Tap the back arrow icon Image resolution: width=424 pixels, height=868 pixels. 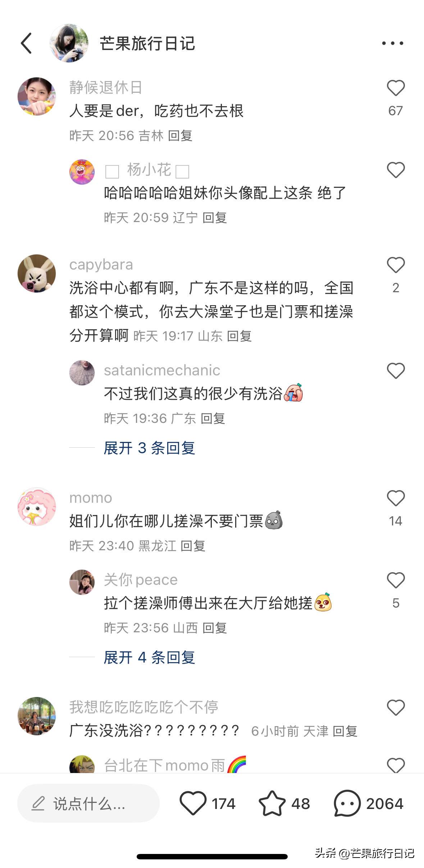pos(26,43)
